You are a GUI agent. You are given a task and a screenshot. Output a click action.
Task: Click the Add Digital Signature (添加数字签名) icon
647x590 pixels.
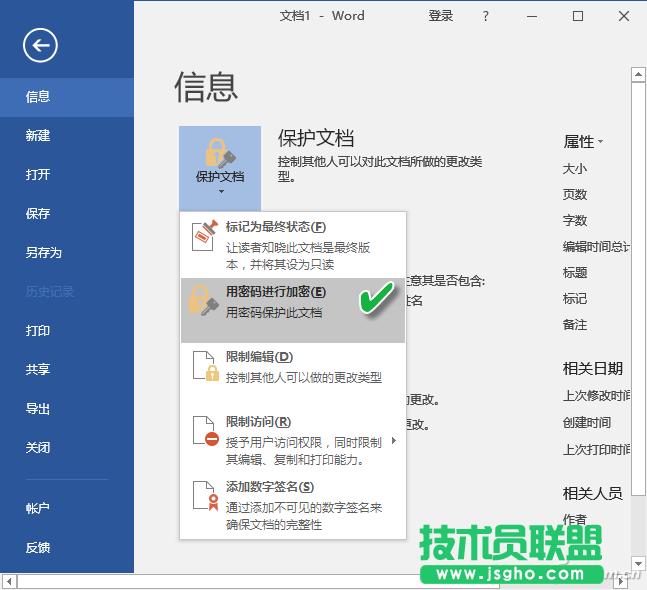click(204, 496)
